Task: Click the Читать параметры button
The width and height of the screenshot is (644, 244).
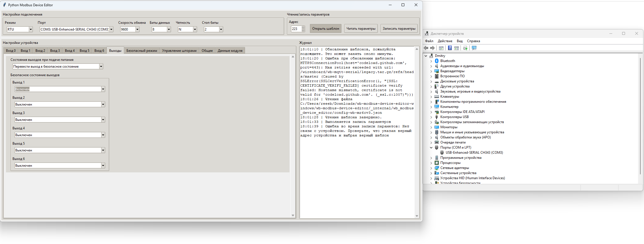Action: coord(361,29)
